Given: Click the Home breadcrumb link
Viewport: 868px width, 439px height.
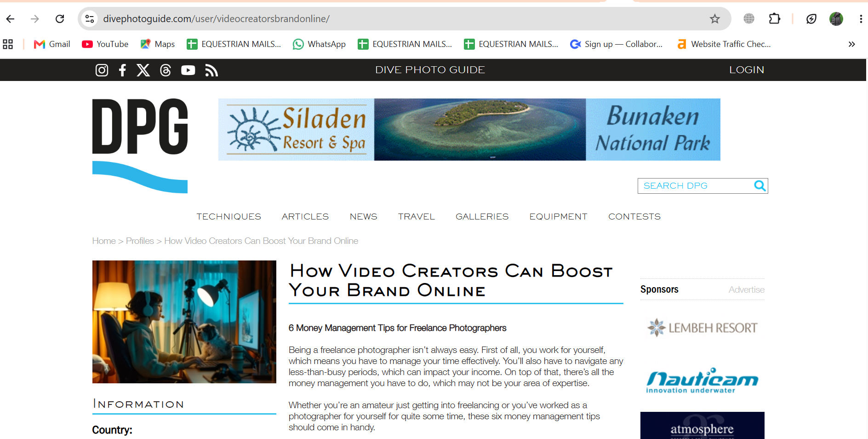Looking at the screenshot, I should click(x=104, y=241).
